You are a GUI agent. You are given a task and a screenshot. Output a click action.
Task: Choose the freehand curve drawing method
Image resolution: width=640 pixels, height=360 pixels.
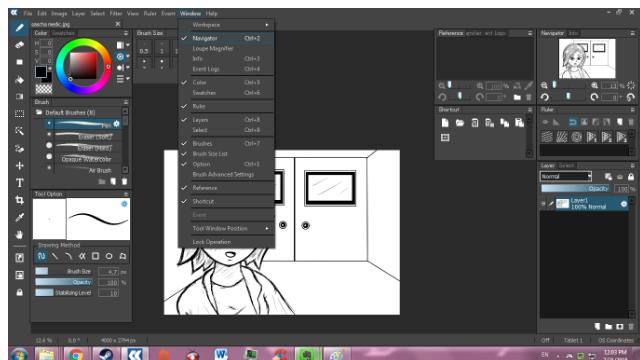[x=41, y=256]
